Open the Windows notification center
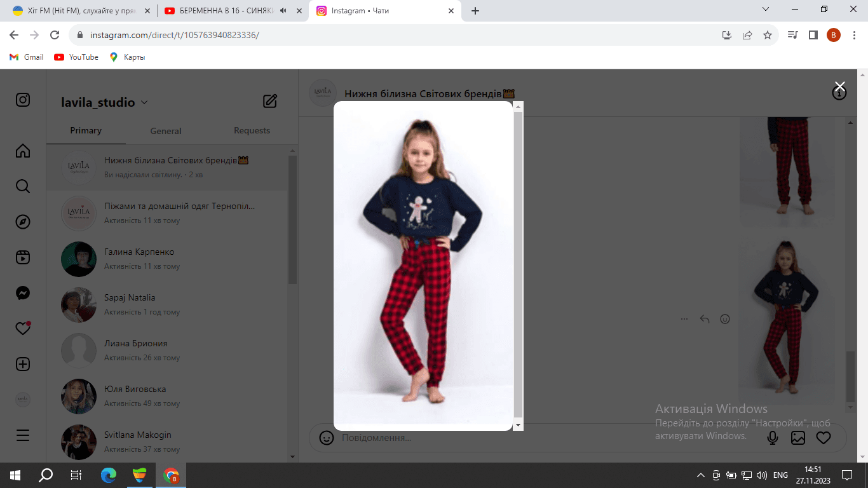The width and height of the screenshot is (868, 488). [846, 475]
